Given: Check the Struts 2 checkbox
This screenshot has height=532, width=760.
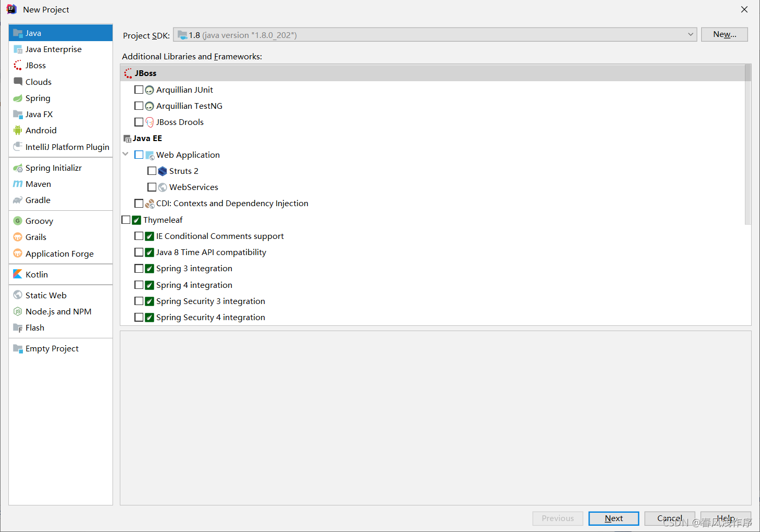Looking at the screenshot, I should tap(152, 171).
